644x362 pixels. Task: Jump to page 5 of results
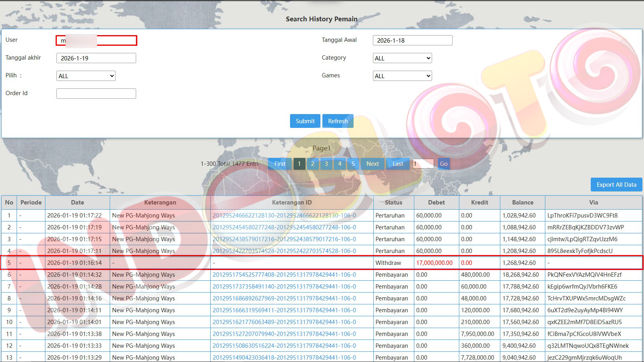353,164
